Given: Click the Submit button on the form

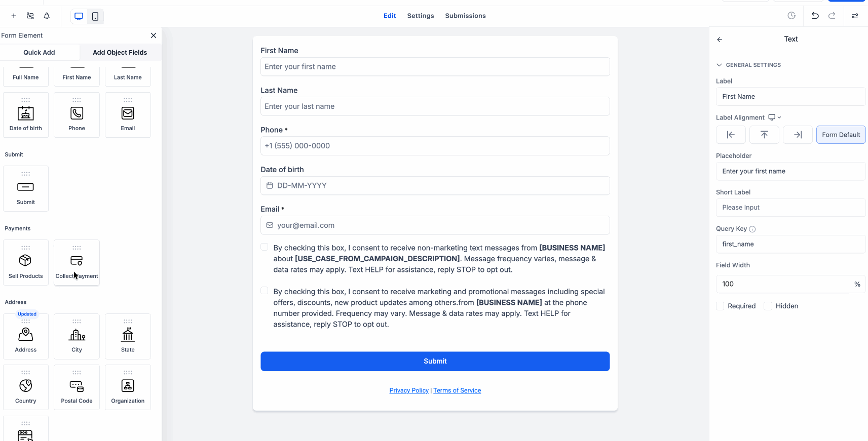Looking at the screenshot, I should (x=435, y=361).
